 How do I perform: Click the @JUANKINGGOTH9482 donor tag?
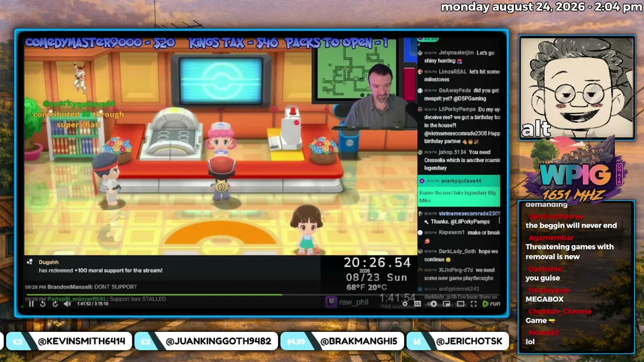[x=218, y=341]
